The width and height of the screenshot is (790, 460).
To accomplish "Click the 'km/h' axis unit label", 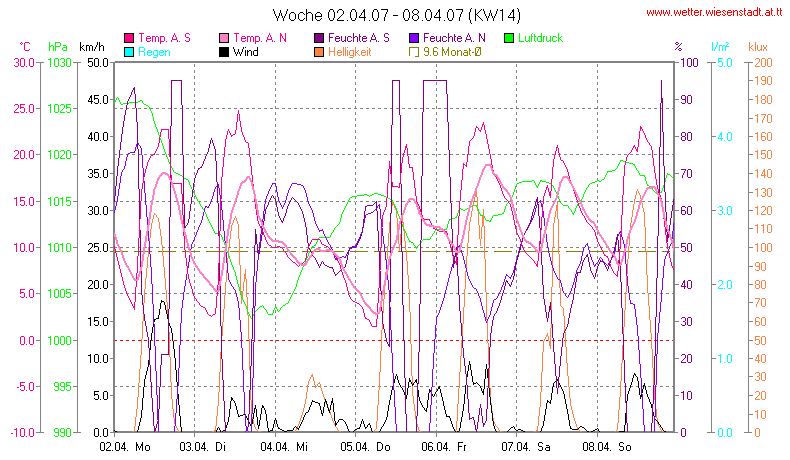I will [92, 47].
